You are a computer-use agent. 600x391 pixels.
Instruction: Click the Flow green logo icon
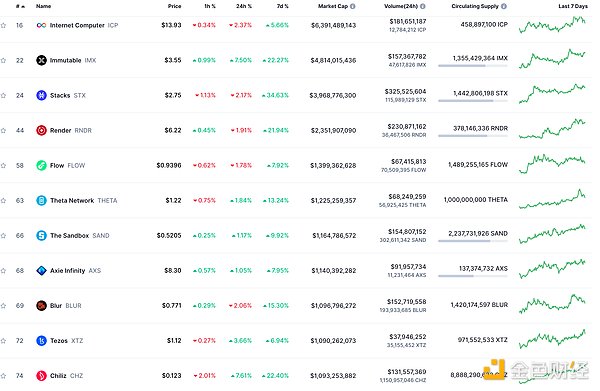[x=41, y=165]
